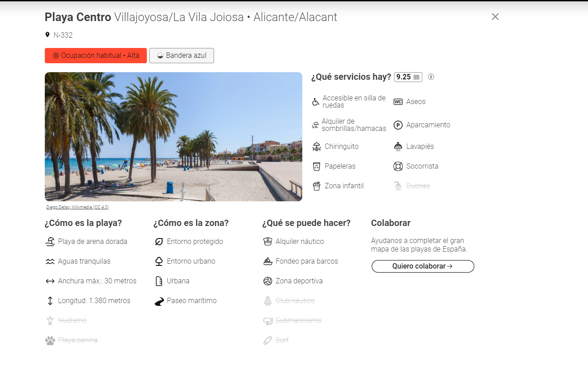Click the Zona deportiva volleyball icon

268,281
